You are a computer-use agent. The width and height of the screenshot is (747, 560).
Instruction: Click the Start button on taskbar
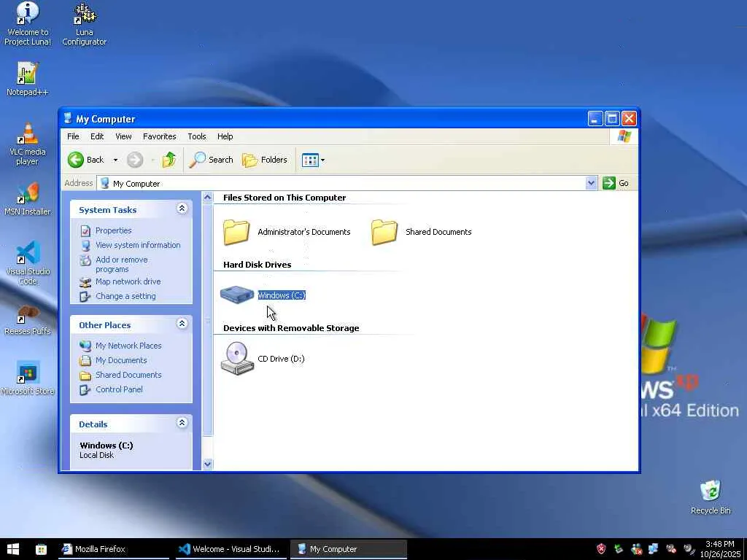pyautogui.click(x=13, y=549)
